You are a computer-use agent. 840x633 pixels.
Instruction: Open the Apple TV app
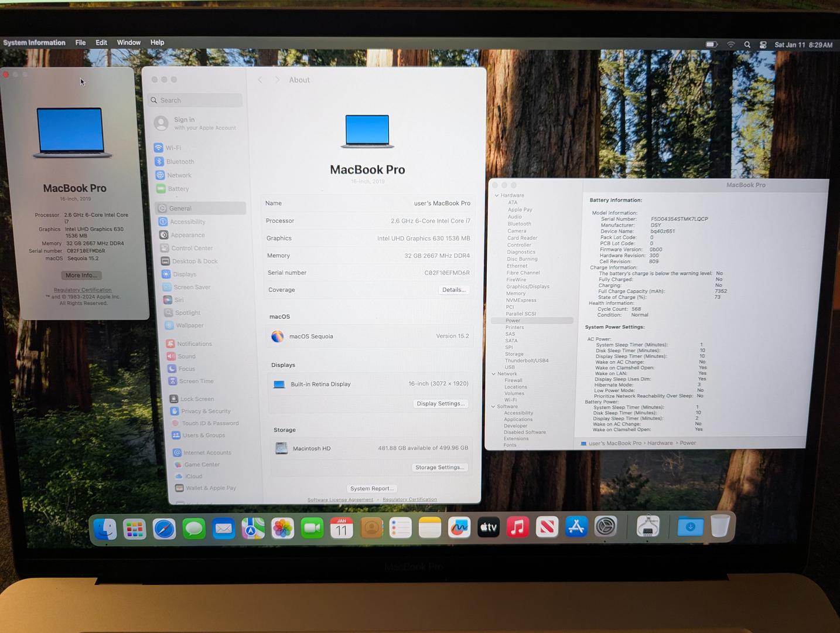pos(489,528)
